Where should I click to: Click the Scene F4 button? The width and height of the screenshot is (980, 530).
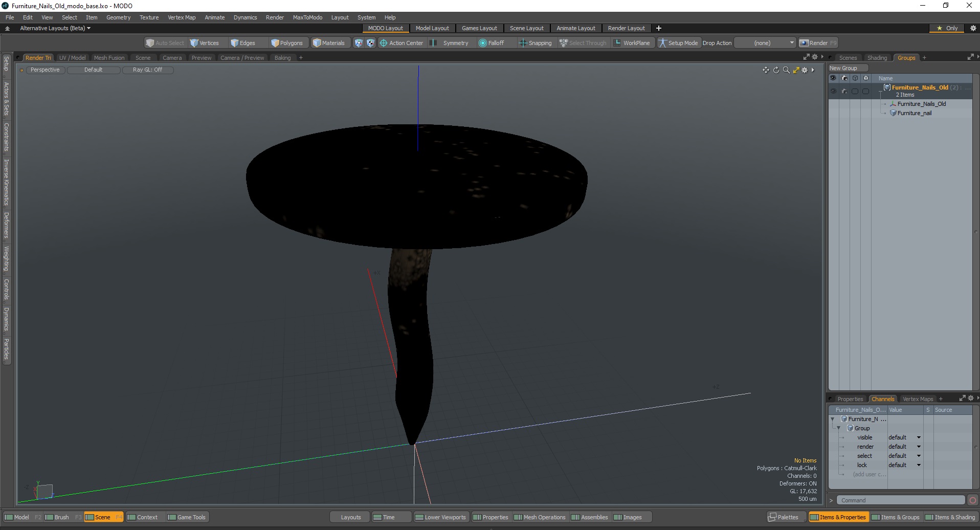tap(103, 517)
